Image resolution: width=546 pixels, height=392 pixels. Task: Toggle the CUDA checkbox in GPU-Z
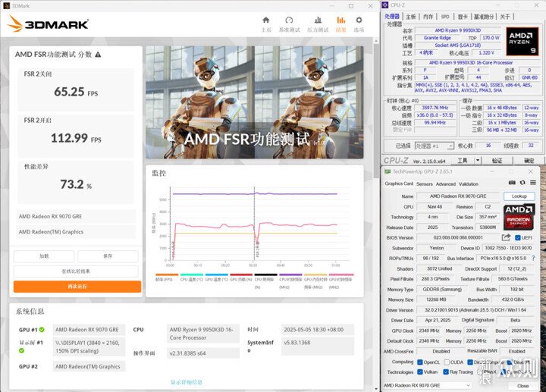pos(447,362)
